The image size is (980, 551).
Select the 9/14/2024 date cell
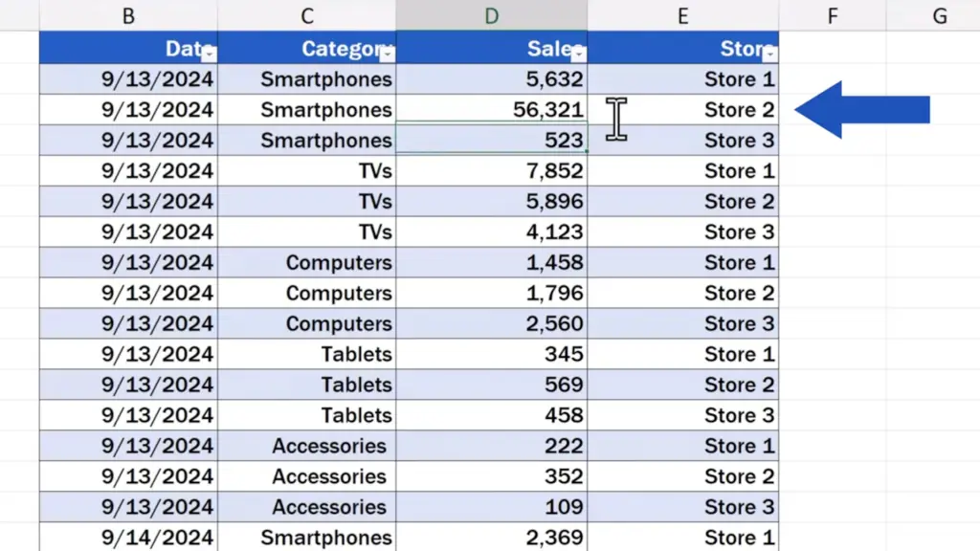point(129,538)
